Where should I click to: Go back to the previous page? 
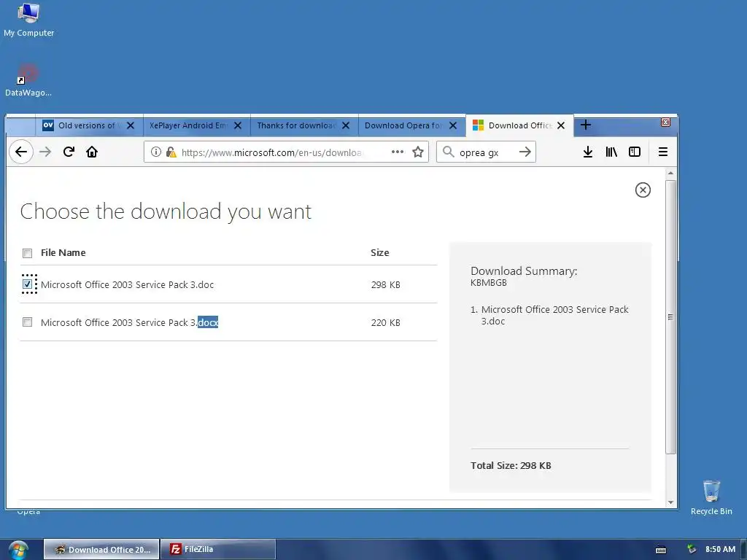pyautogui.click(x=21, y=152)
